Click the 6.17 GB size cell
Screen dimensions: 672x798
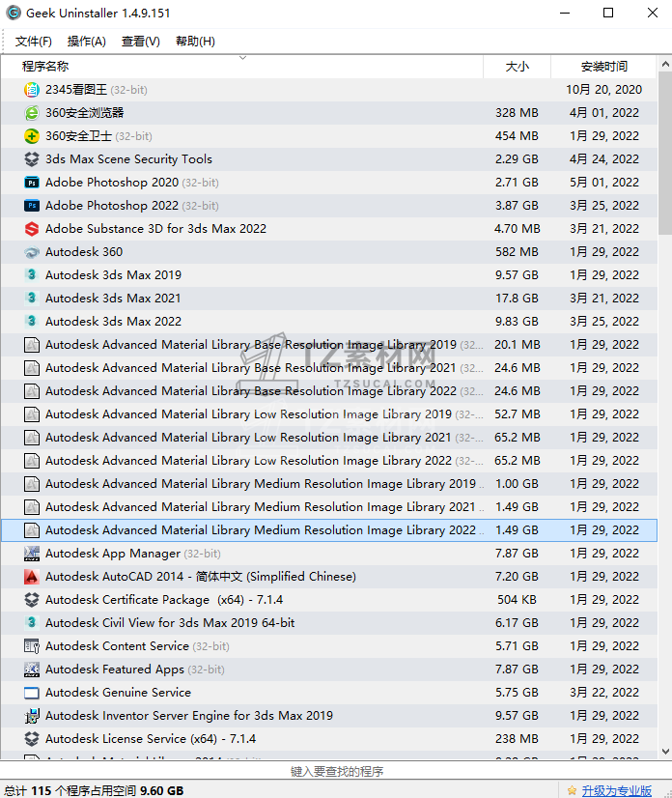(517, 623)
